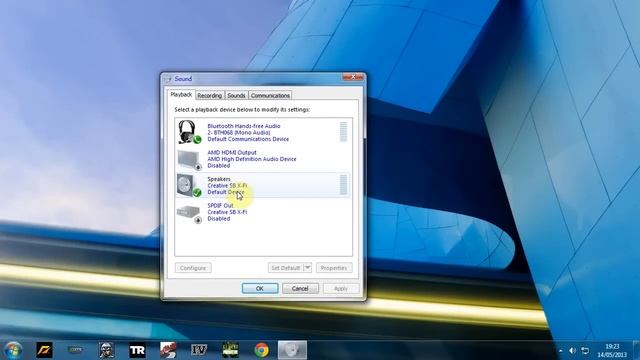Switch to the Sounds tab

[x=236, y=95]
